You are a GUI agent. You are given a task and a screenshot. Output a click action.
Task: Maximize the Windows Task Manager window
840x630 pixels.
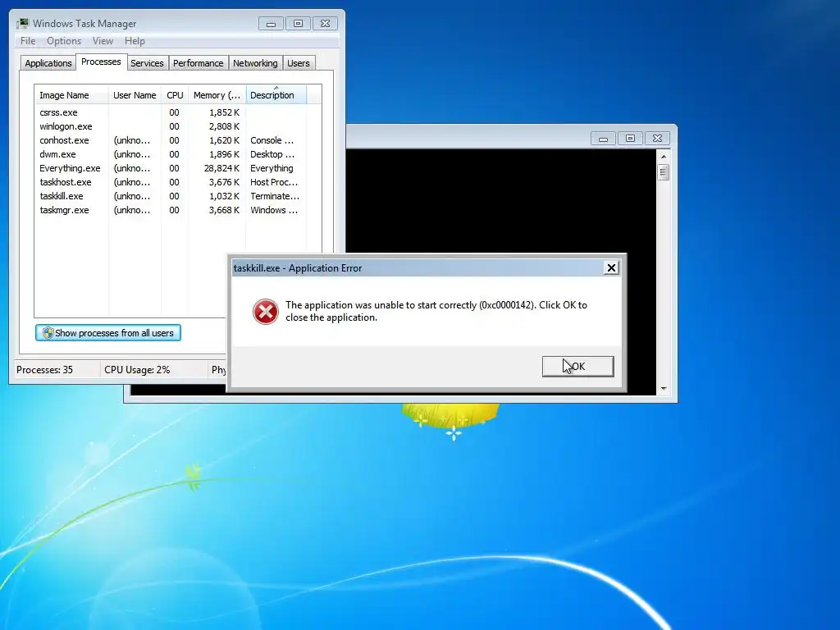298,24
